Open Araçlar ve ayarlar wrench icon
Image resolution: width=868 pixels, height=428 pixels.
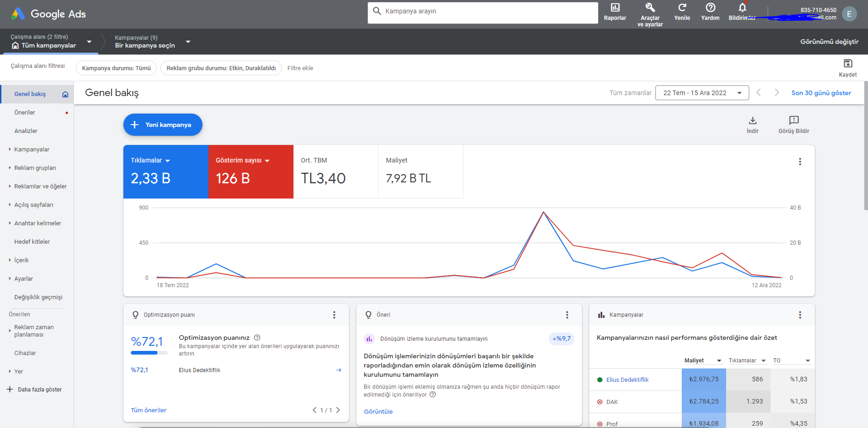click(x=650, y=8)
